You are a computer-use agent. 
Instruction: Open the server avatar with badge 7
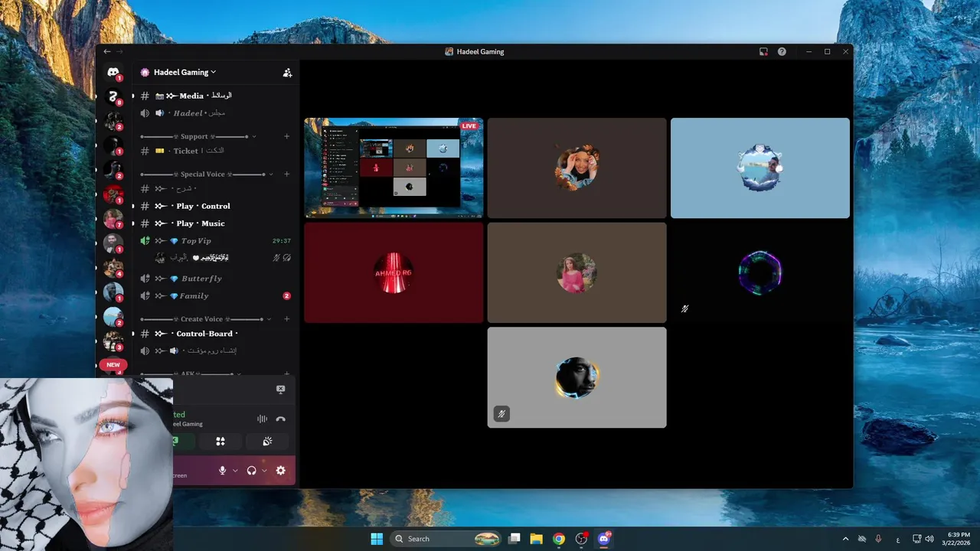[113, 219]
